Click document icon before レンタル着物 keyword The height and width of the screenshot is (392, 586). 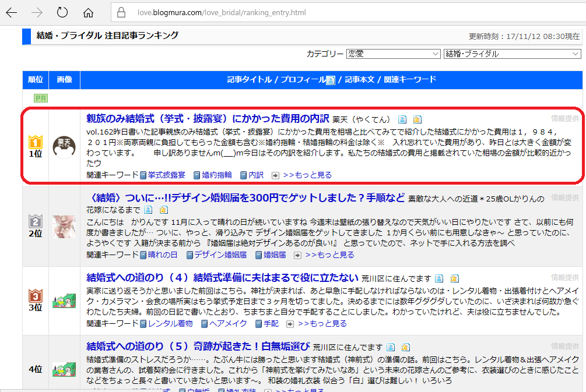tap(143, 324)
